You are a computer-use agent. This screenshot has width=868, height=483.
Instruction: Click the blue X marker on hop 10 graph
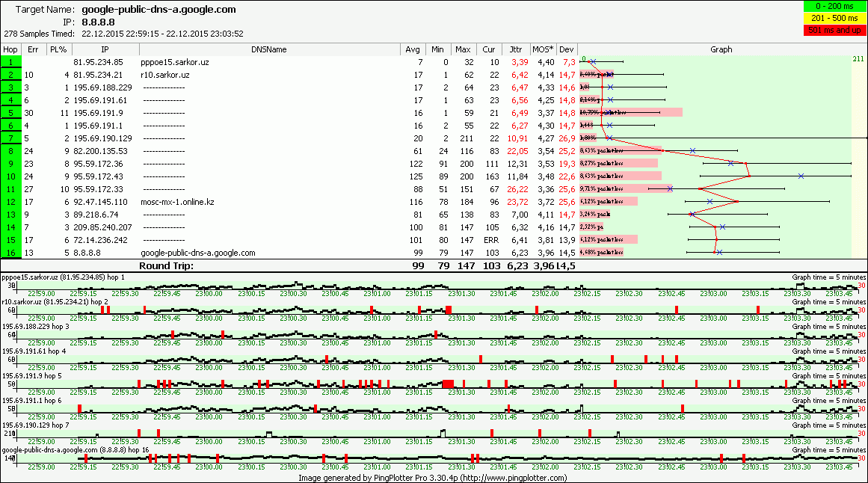(x=801, y=176)
